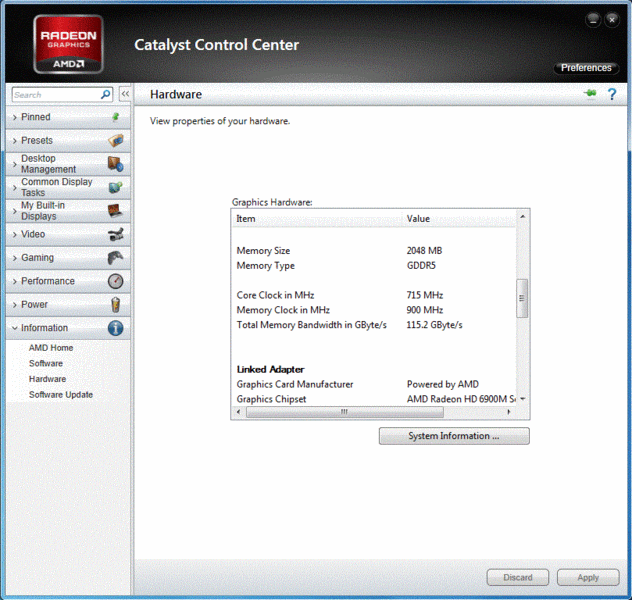Click the search magnifier icon
Viewport: 632px width, 600px height.
tap(106, 95)
